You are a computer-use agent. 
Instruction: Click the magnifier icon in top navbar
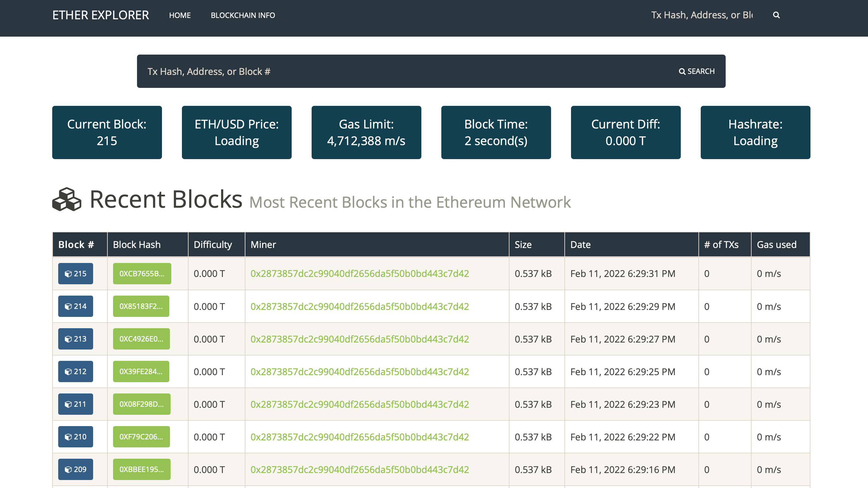[x=776, y=15]
